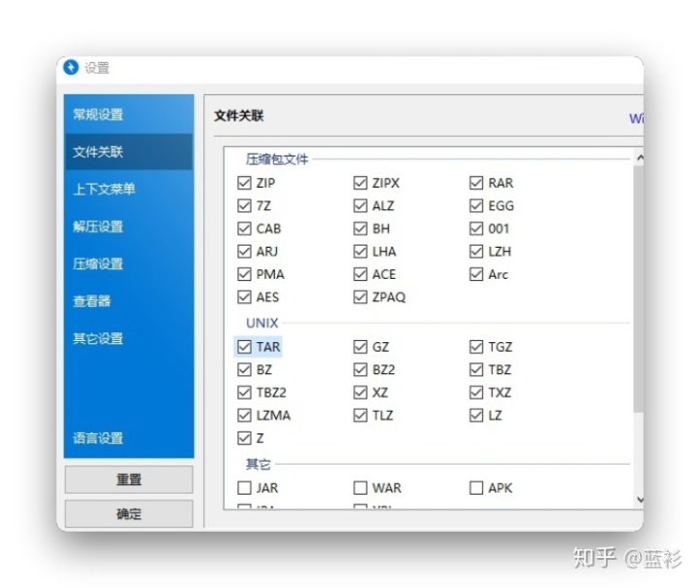Click scrollbar down arrow in format list

pos(640,500)
